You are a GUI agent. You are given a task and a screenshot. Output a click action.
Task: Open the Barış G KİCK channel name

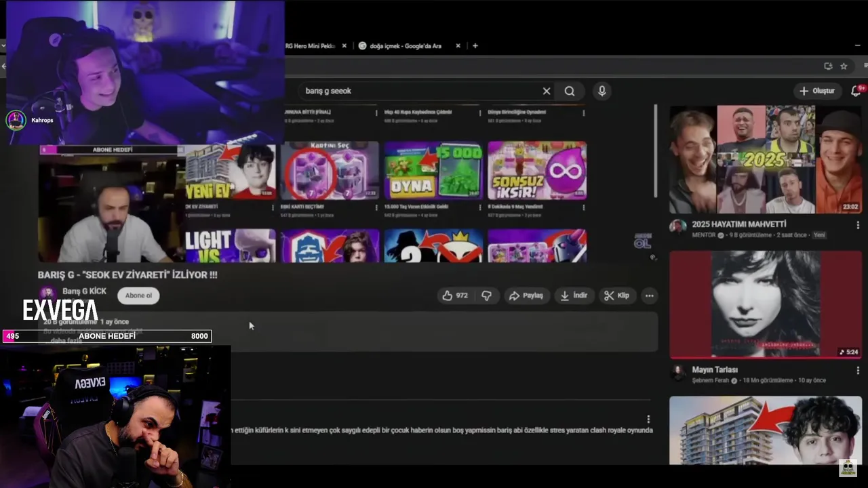[x=84, y=291]
